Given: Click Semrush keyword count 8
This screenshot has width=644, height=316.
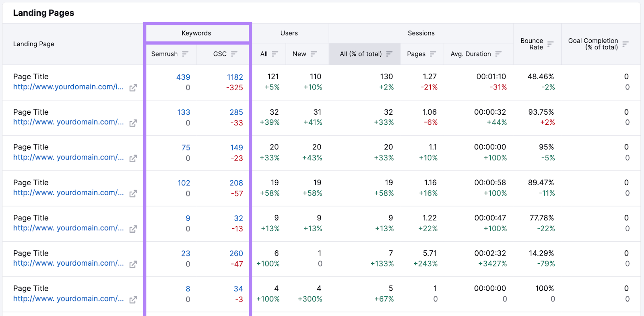Looking at the screenshot, I should click(x=188, y=289).
